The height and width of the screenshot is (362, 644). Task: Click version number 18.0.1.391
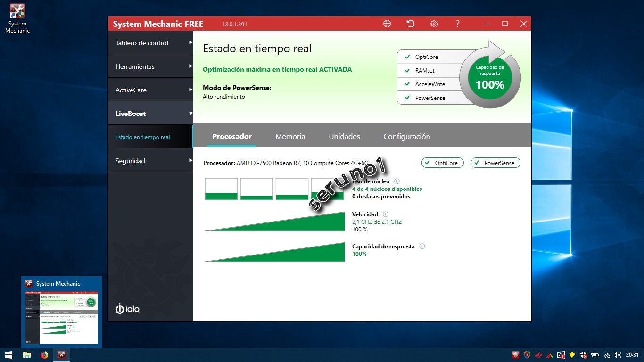235,24
